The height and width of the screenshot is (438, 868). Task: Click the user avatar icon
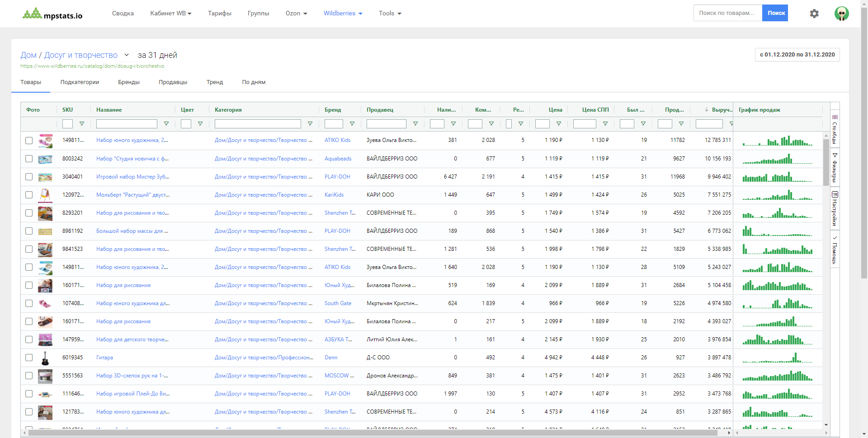pyautogui.click(x=841, y=14)
